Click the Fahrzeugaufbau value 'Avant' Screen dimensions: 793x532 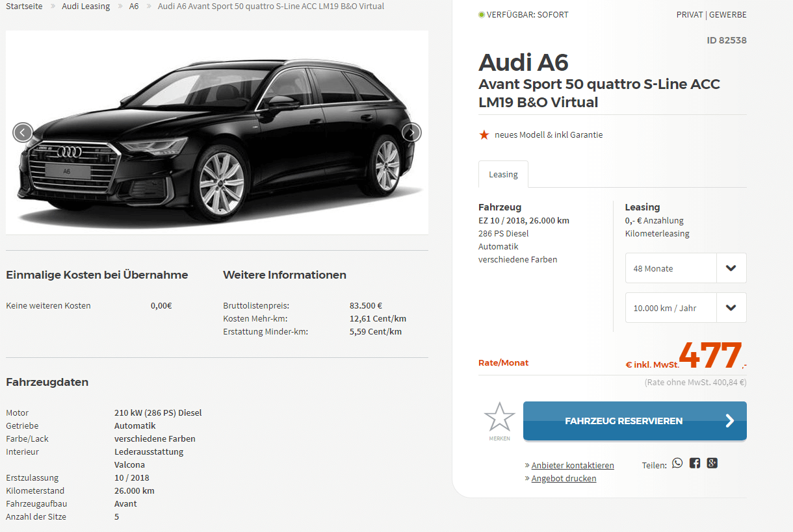[x=125, y=503]
